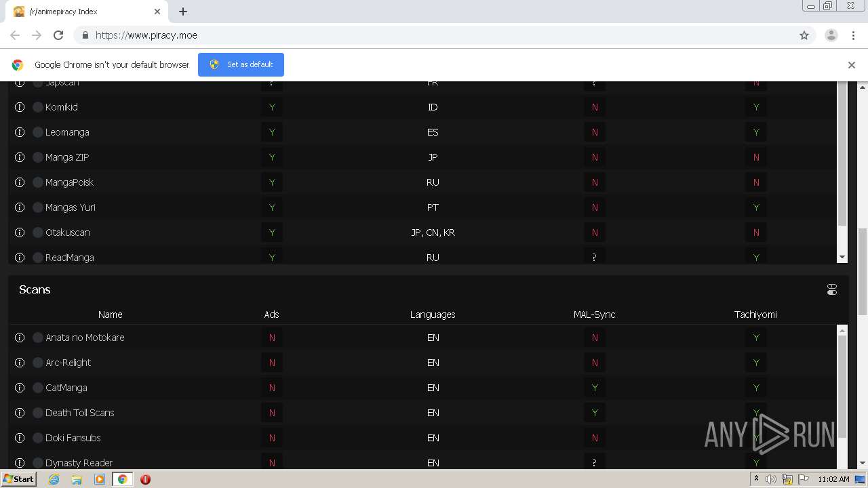Open info icon for Anata no Motokare
The image size is (868, 488).
[20, 338]
